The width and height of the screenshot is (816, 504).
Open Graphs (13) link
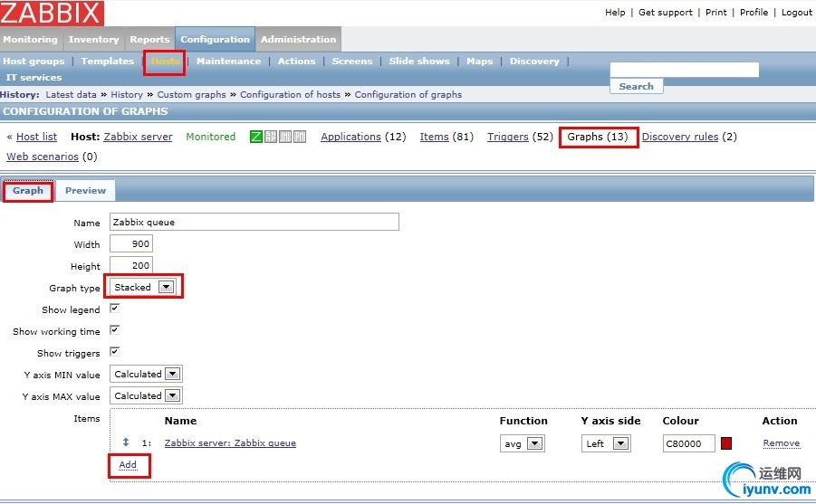pyautogui.click(x=598, y=137)
